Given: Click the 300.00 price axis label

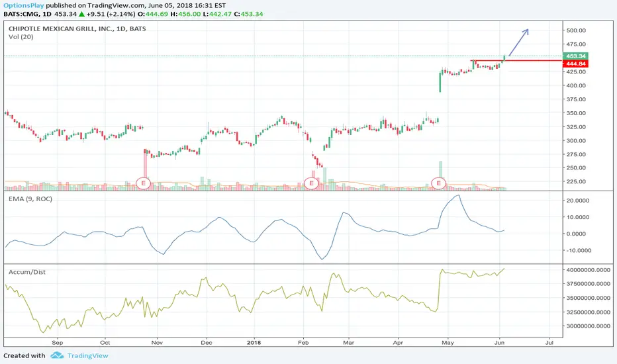Looking at the screenshot, I should 576,140.
